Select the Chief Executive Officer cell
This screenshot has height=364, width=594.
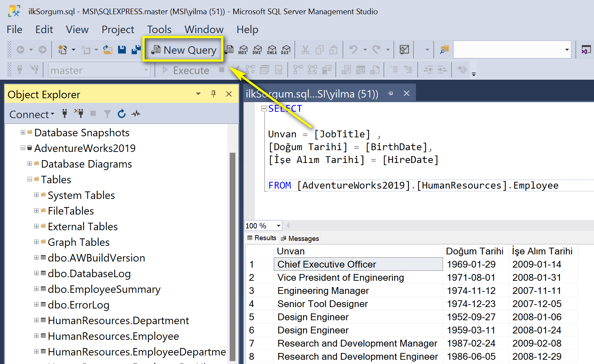pos(358,264)
